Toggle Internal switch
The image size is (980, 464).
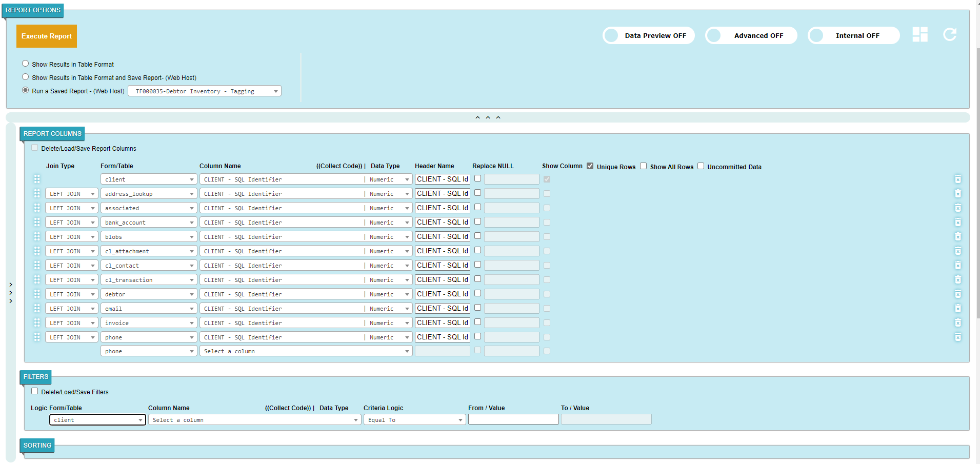pyautogui.click(x=854, y=35)
